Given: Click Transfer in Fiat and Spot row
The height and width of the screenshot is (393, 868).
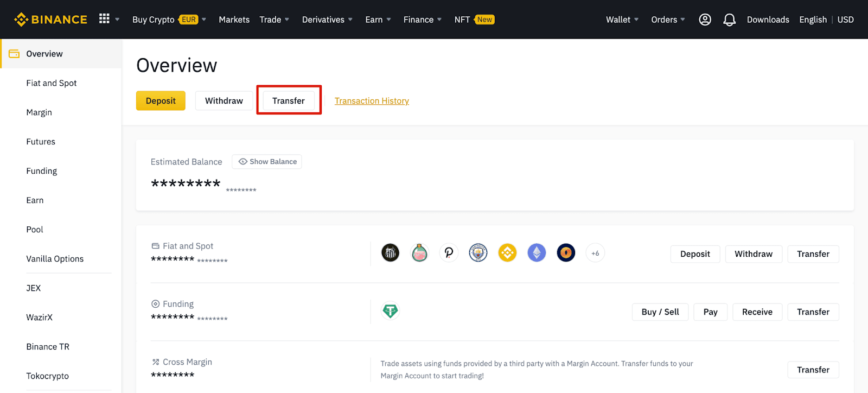Looking at the screenshot, I should tap(813, 254).
